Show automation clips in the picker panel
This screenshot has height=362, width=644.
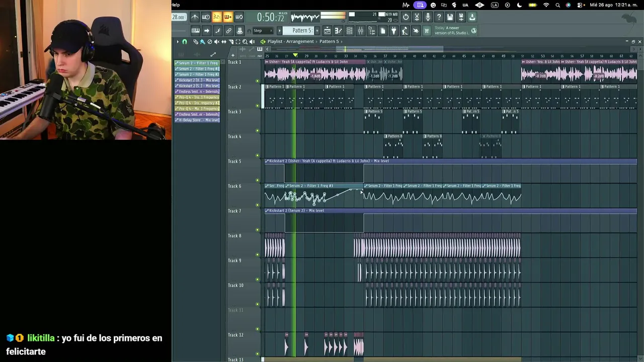213,54
